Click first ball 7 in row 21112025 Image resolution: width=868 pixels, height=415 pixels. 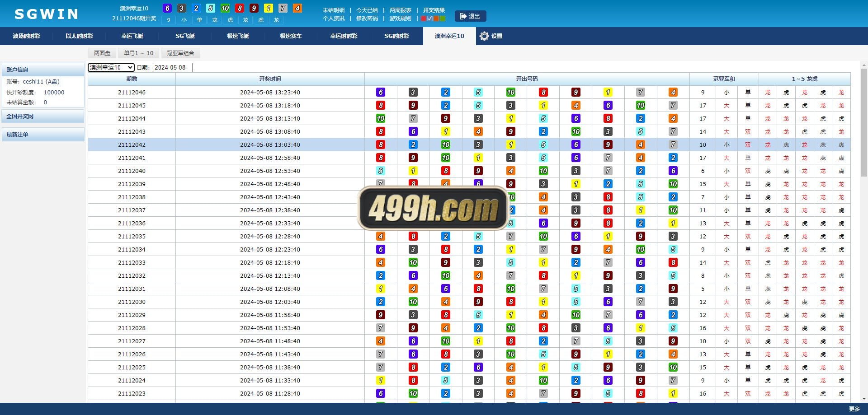[381, 367]
